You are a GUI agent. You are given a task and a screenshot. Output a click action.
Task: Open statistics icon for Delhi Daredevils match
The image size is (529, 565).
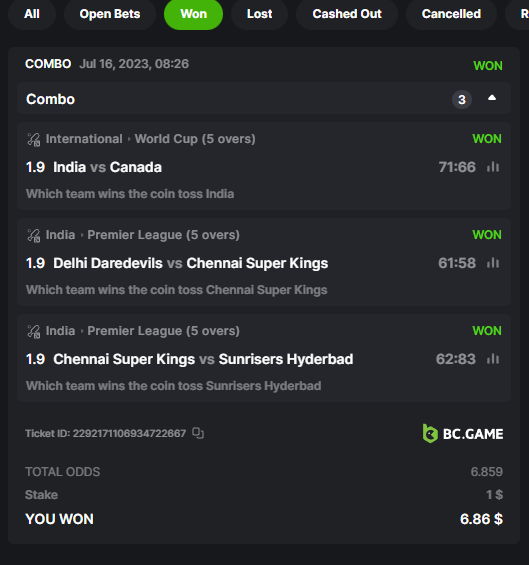point(493,263)
